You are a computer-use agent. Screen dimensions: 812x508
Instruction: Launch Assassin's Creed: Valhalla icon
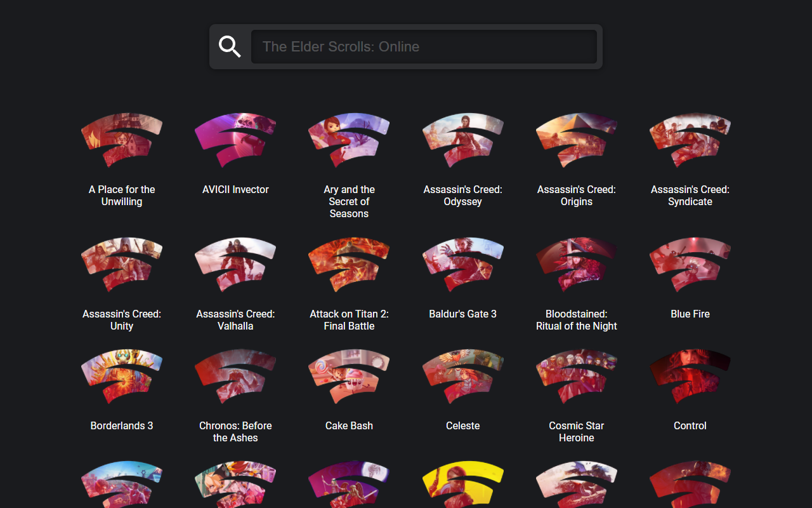[235, 265]
